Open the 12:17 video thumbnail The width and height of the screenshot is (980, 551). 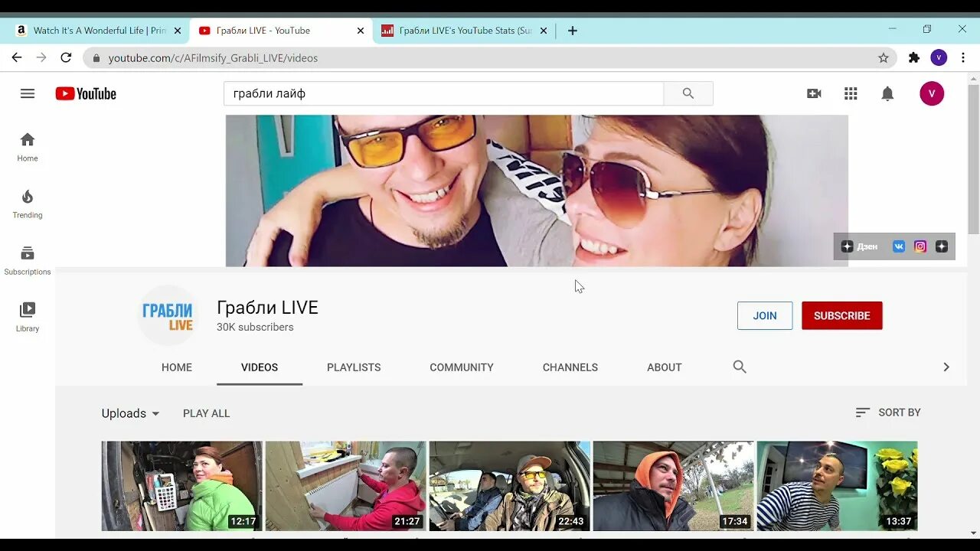(x=182, y=486)
